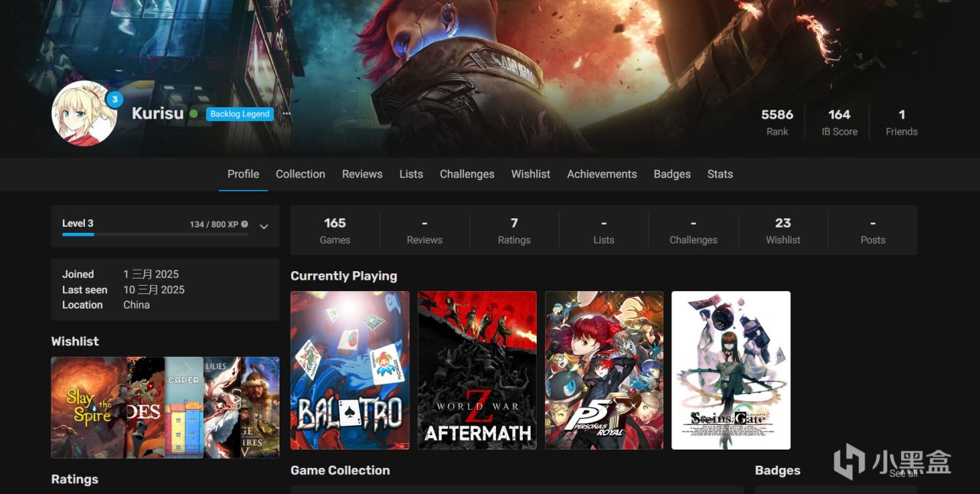
Task: Click the 134 / 800 XP text
Action: (x=214, y=224)
